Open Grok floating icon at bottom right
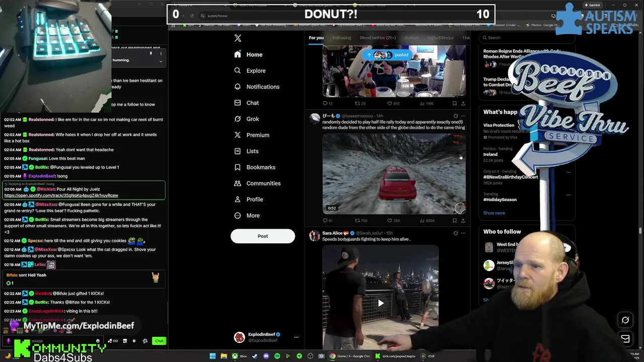Screen dimensions: 644x362 [625, 320]
